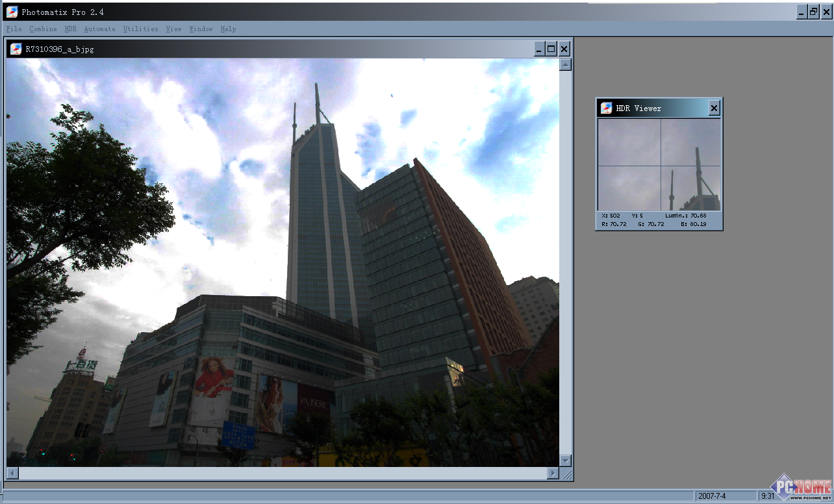Image resolution: width=834 pixels, height=504 pixels.
Task: Close the HDR Viewer panel
Action: [714, 108]
